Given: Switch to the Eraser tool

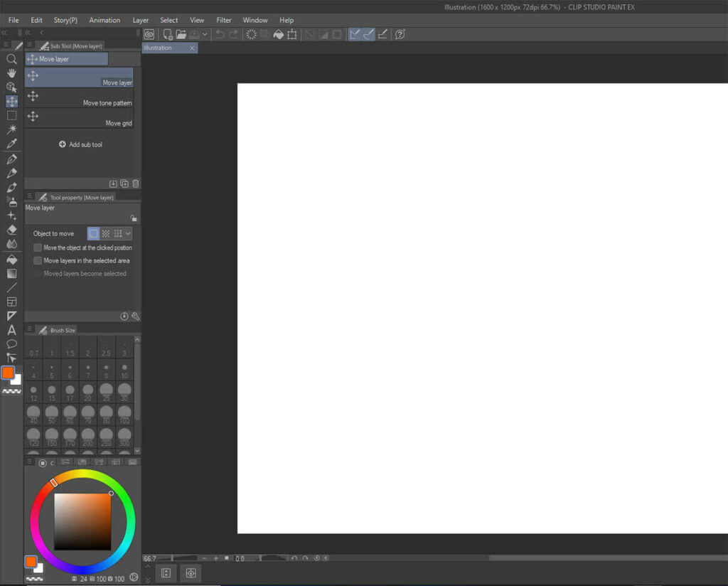Looking at the screenshot, I should click(11, 229).
